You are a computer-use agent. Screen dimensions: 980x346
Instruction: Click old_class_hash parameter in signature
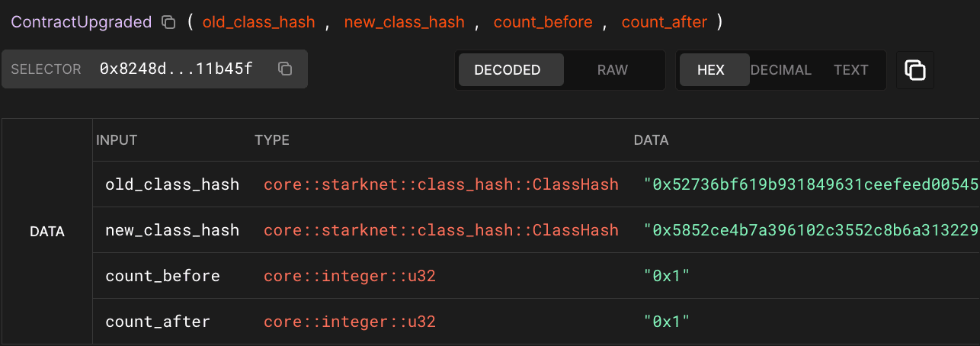(259, 22)
